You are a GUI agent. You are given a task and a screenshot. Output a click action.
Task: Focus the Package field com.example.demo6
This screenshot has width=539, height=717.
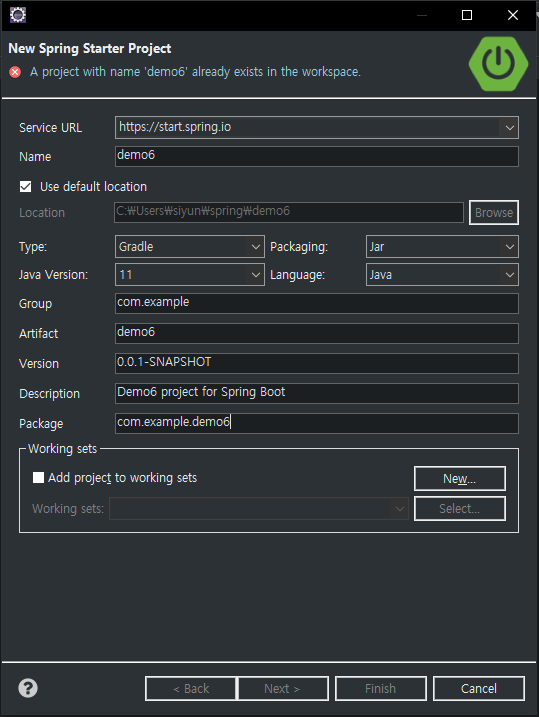coord(317,423)
